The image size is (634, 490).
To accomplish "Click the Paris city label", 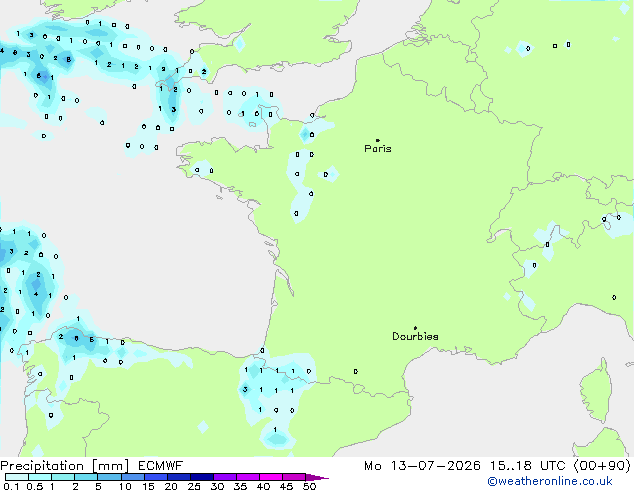I will (378, 149).
